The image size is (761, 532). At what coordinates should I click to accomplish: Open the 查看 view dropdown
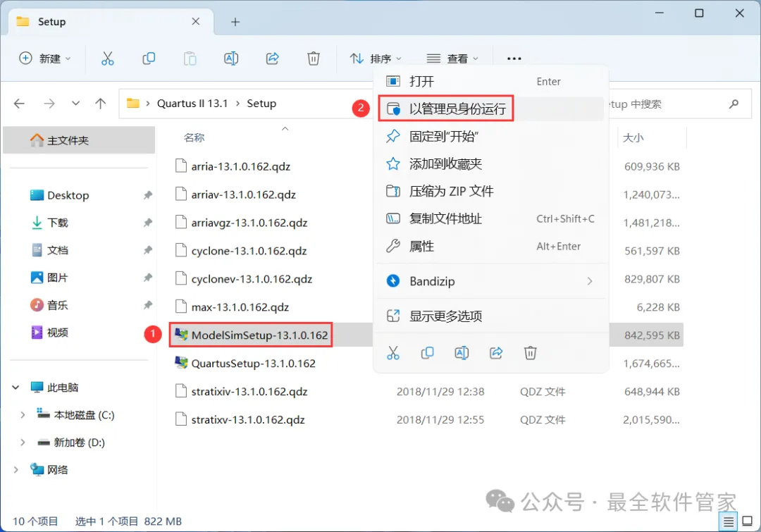453,58
